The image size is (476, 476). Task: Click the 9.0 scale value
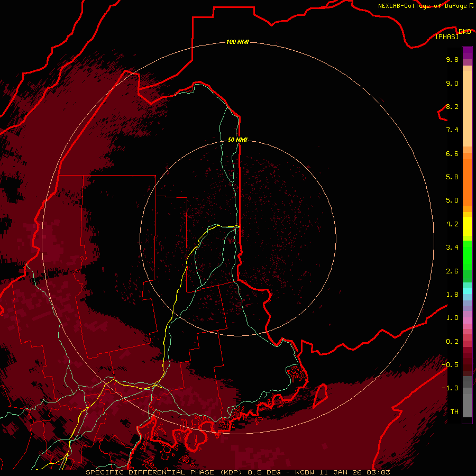(x=452, y=83)
